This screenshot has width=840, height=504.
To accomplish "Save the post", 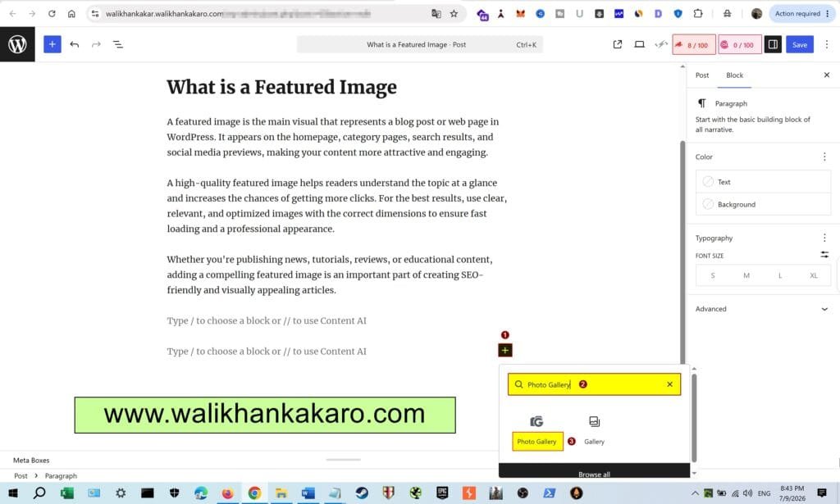I will (800, 44).
